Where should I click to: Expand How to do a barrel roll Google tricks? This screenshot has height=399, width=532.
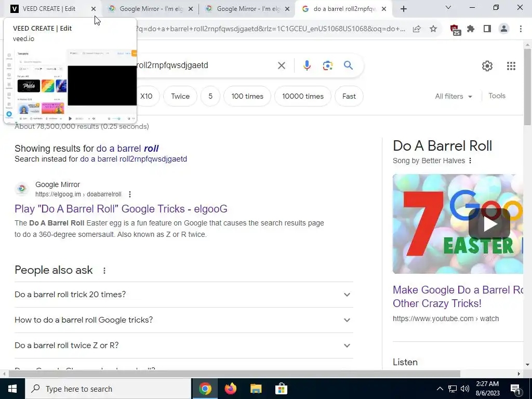(183, 320)
